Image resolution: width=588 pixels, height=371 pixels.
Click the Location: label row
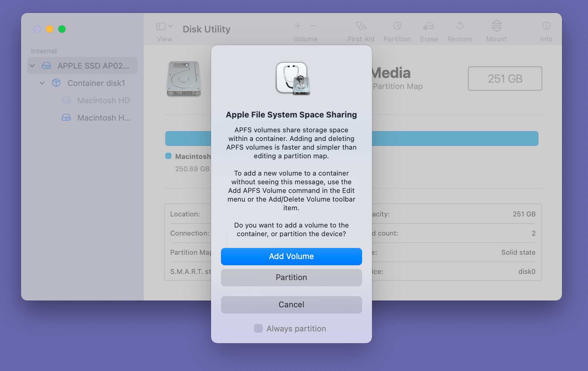point(185,214)
